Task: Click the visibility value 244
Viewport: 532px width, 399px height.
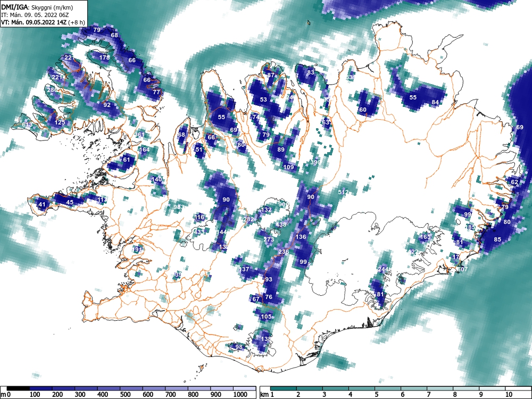Action: (x=383, y=269)
